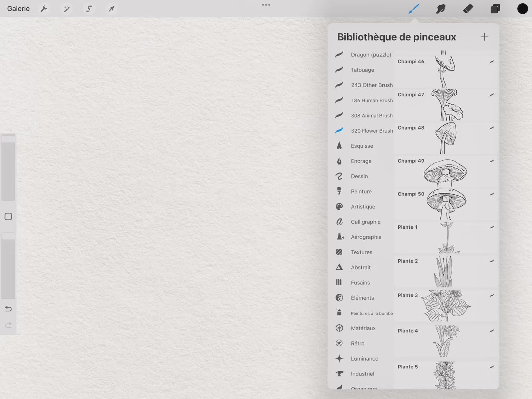Open the Layers panel
The image size is (532, 399).
coord(495,8)
